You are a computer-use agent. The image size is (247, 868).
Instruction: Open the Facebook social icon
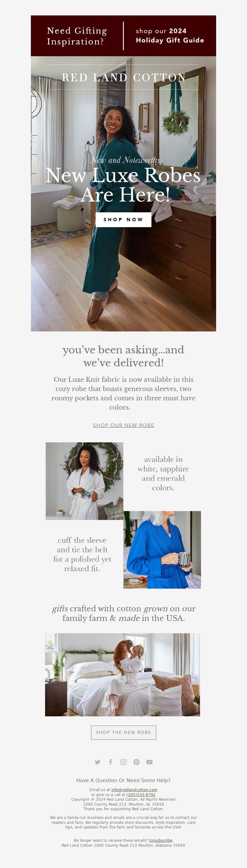coord(111,762)
